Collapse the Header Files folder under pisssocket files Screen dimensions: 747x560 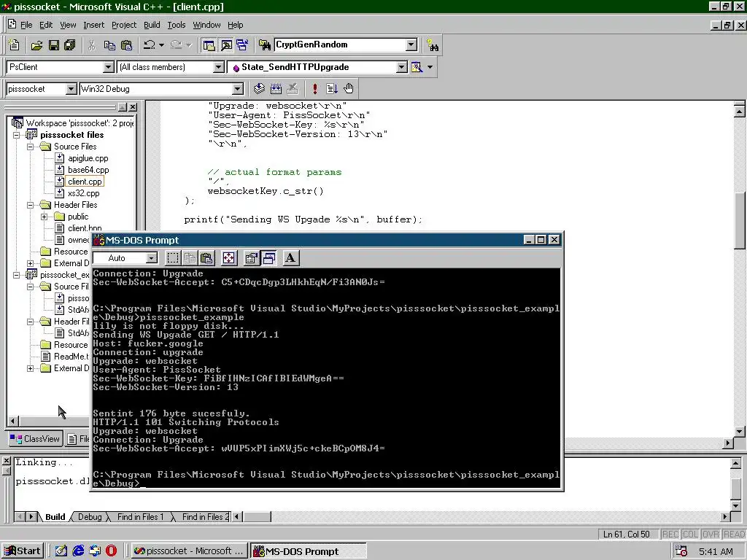tap(31, 205)
